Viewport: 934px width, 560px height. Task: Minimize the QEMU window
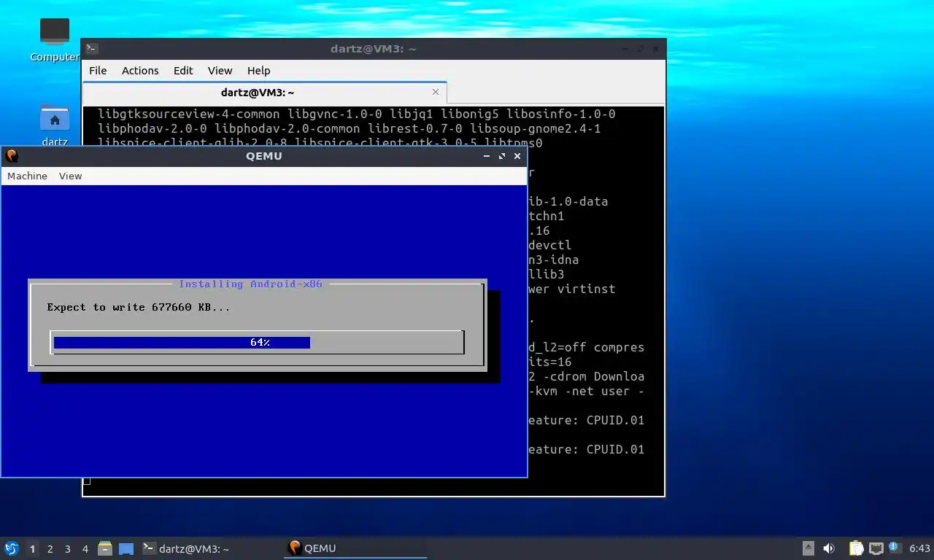[487, 156]
